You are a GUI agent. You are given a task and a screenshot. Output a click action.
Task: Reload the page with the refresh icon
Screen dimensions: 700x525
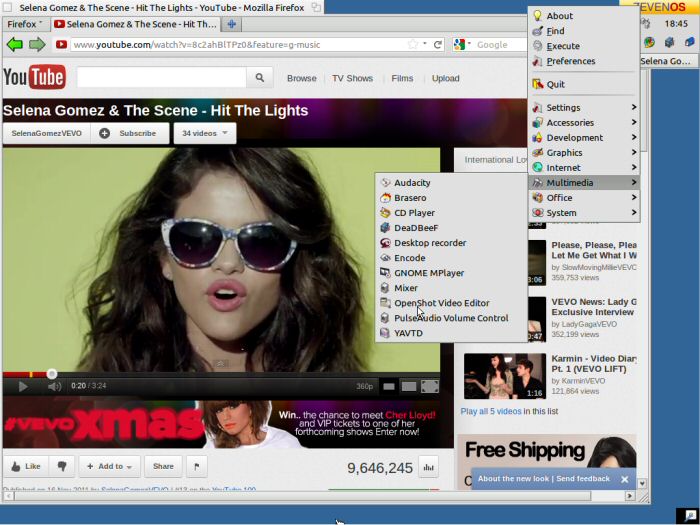pos(437,44)
